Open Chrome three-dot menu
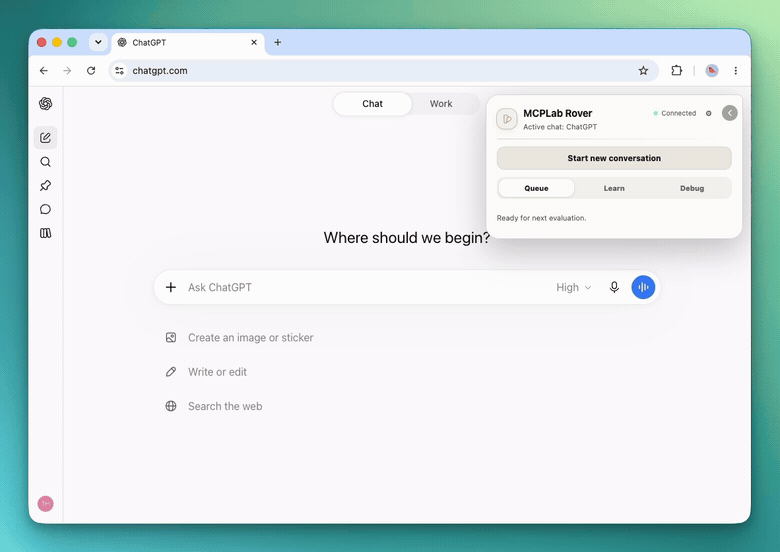 [x=736, y=71]
